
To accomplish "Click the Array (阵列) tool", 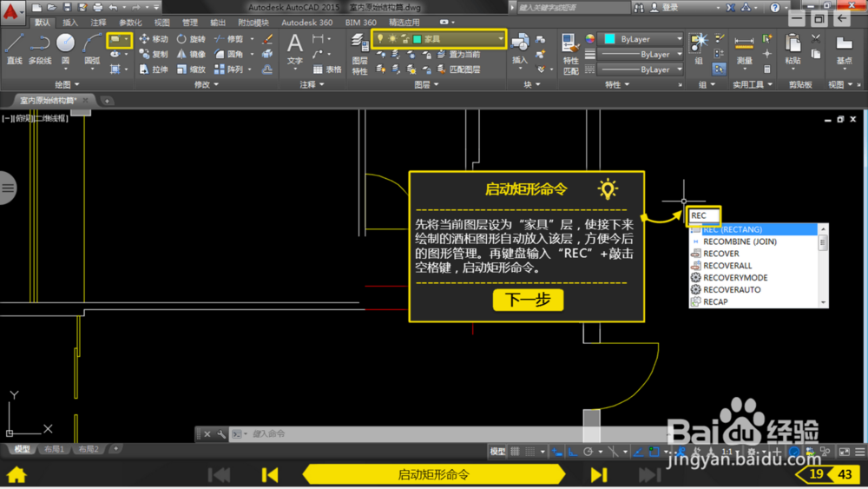I will point(228,69).
